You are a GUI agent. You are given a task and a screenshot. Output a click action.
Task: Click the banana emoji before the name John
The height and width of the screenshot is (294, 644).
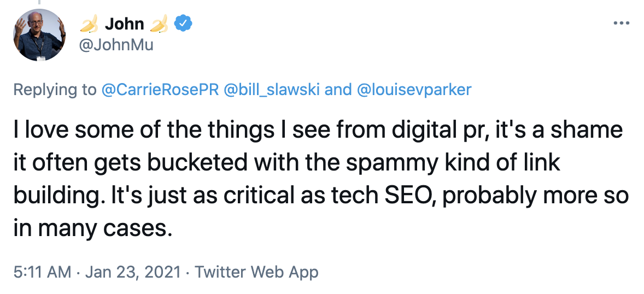[89, 24]
